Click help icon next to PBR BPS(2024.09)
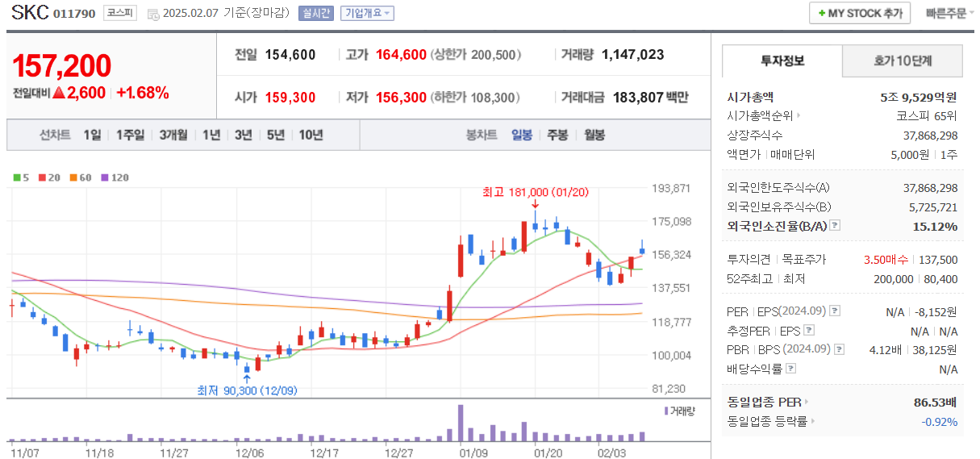This screenshot has width=980, height=459. (x=840, y=349)
